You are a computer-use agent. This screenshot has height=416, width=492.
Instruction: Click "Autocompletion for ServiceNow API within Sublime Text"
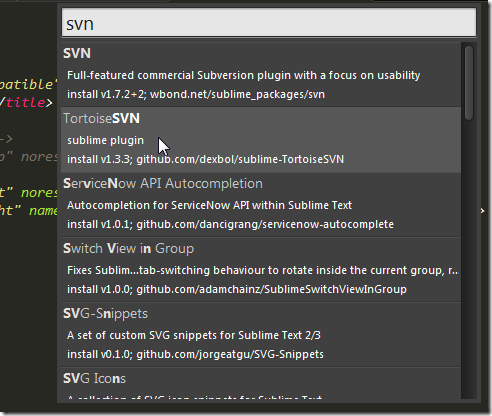pyautogui.click(x=209, y=205)
